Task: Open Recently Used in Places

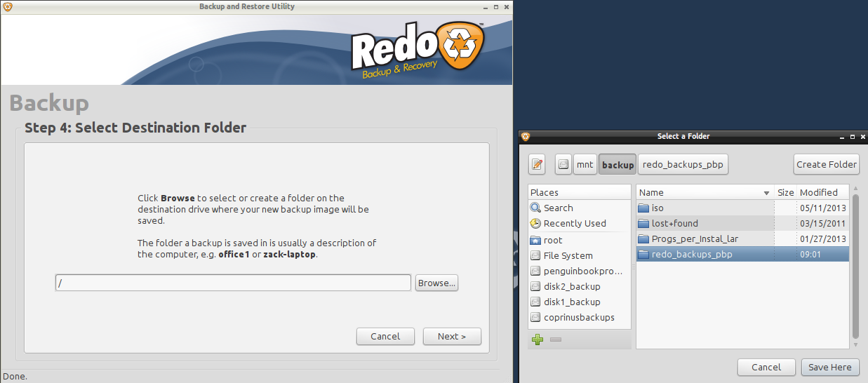Action: (x=574, y=223)
